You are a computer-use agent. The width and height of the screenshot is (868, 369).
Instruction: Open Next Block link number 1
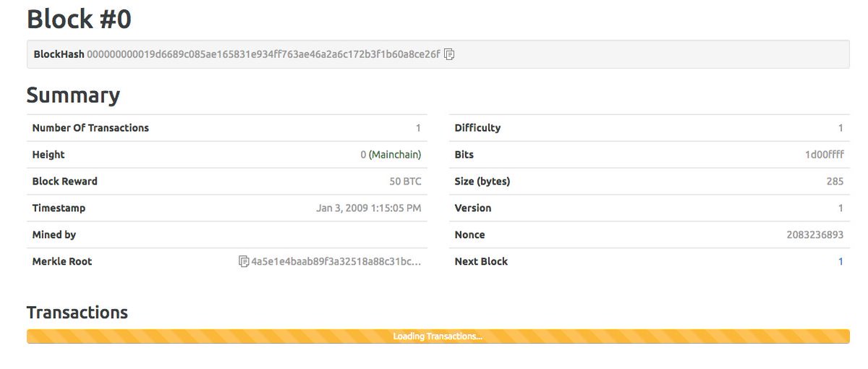841,261
